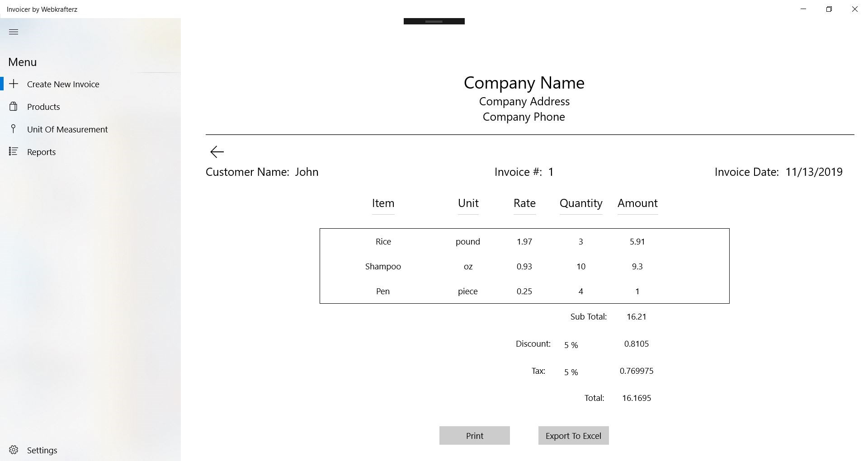The height and width of the screenshot is (461, 868).
Task: Click the Quantity column header
Action: coord(581,203)
